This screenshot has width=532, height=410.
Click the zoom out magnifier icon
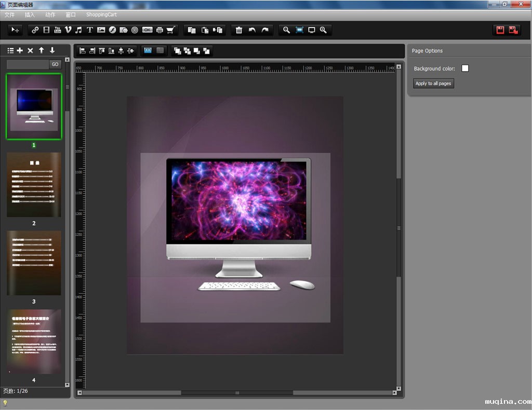coord(286,30)
